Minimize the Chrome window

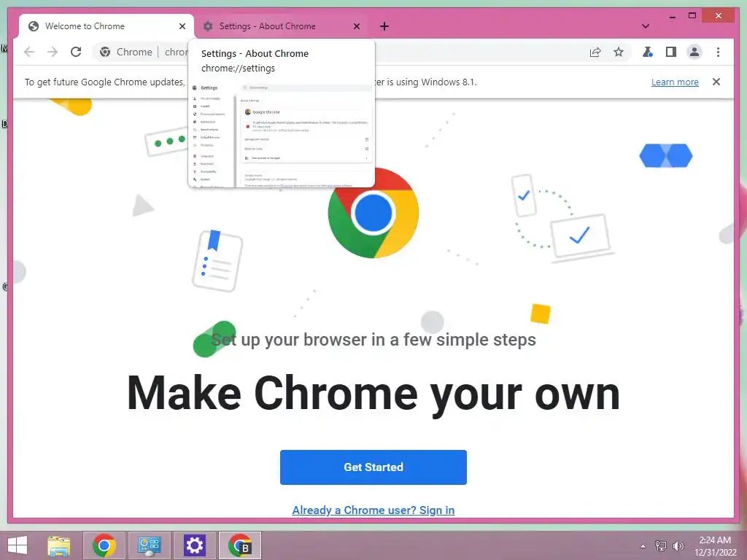click(672, 16)
